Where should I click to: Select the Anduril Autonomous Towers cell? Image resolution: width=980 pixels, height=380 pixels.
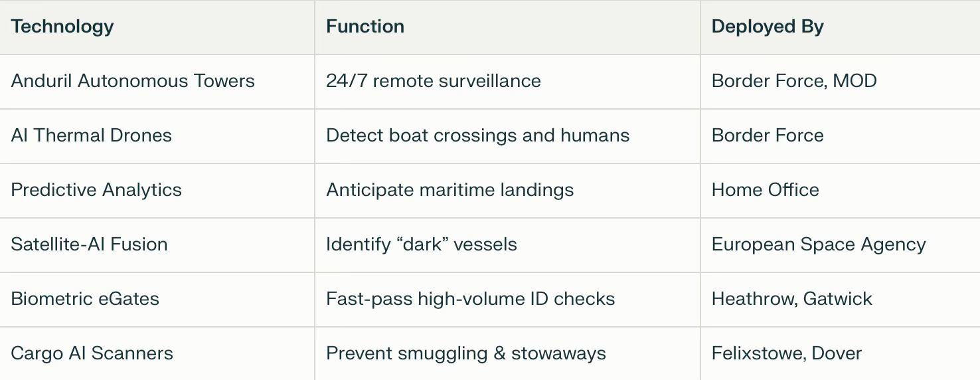tap(157, 82)
